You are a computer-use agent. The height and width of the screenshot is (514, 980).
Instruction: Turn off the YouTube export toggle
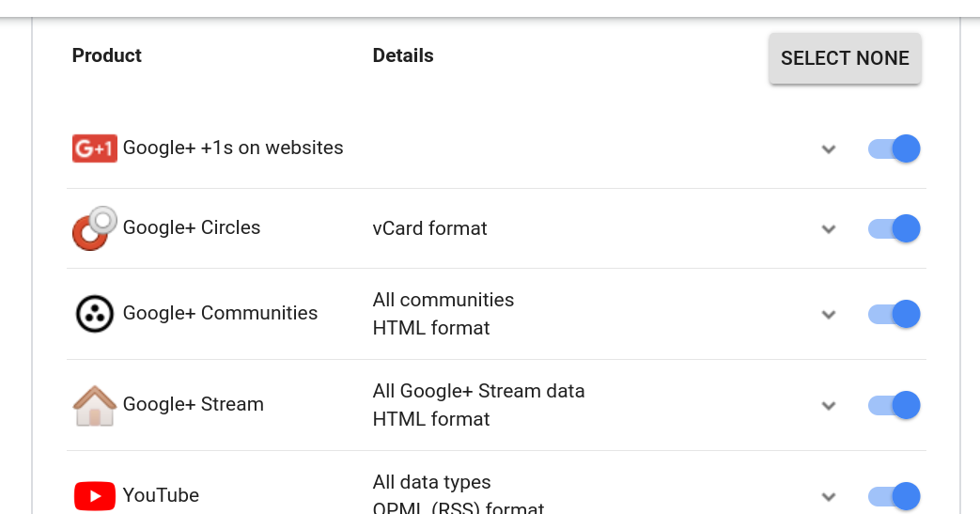[894, 496]
